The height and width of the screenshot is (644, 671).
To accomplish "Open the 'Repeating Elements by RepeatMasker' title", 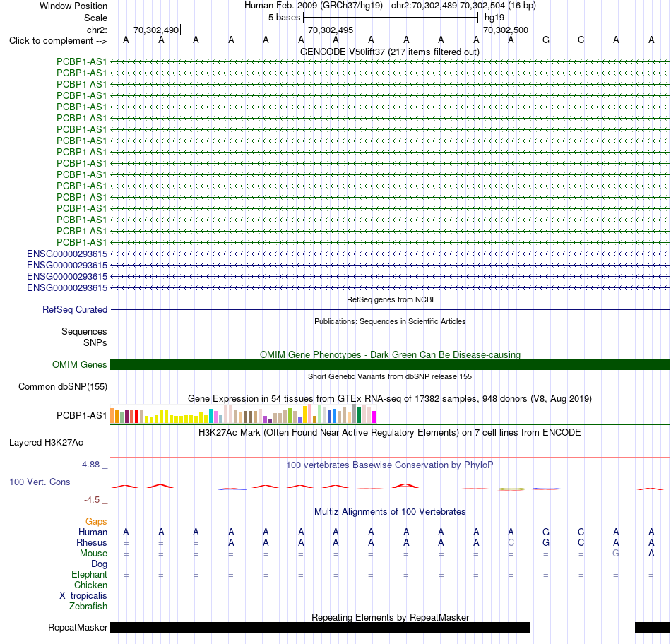I will click(390, 617).
